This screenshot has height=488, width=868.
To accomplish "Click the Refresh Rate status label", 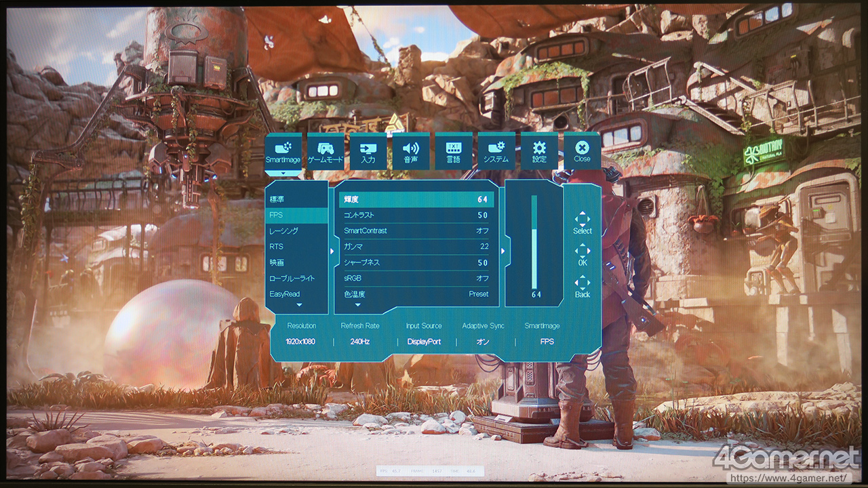I will (x=360, y=326).
